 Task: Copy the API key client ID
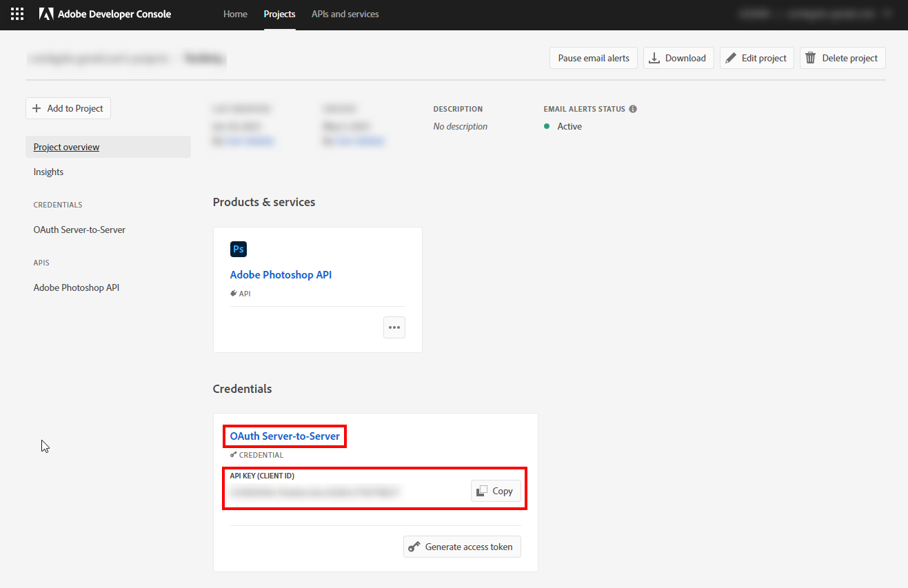[x=496, y=491]
